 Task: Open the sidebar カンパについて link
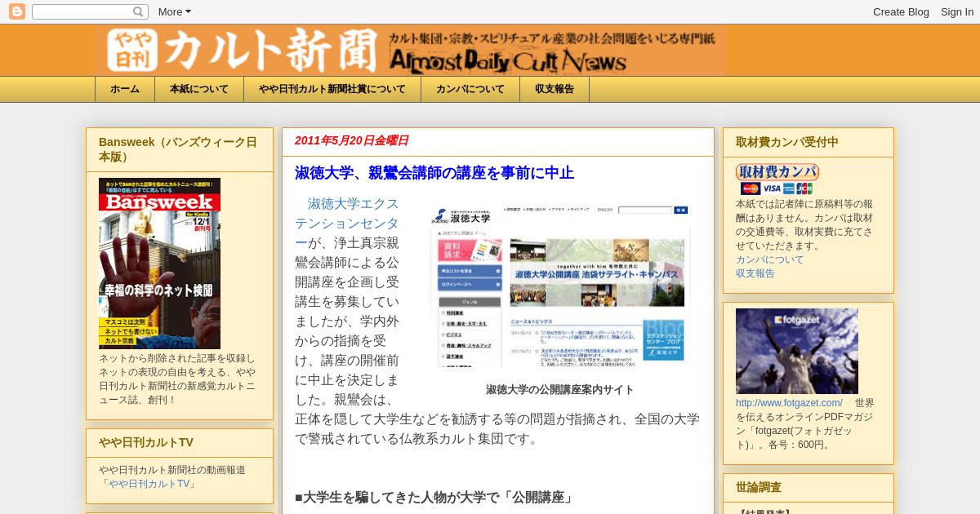[770, 259]
